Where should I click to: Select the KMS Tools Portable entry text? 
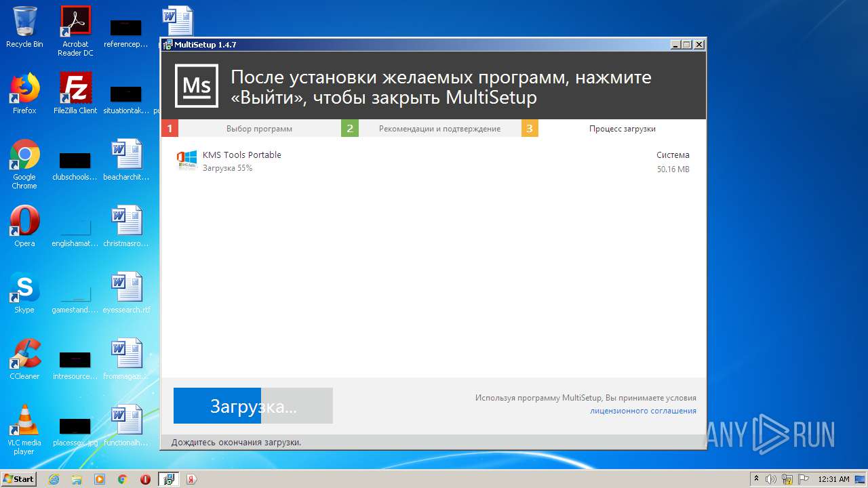click(x=242, y=155)
